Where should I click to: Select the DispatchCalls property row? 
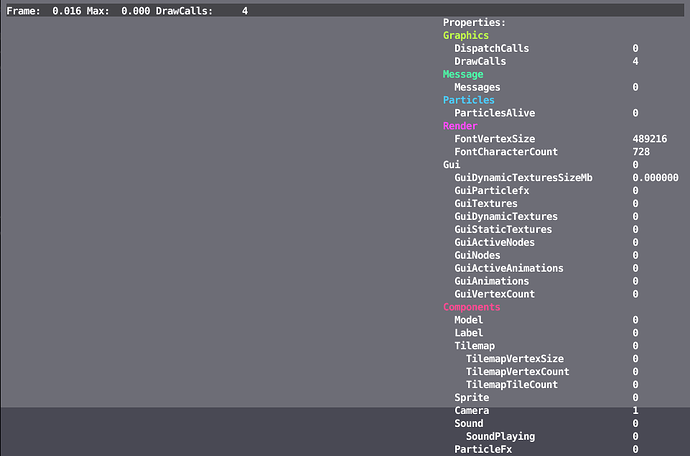click(491, 48)
